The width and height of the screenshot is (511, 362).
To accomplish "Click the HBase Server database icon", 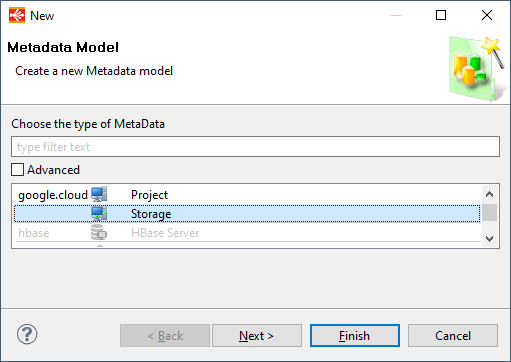I will coord(99,232).
